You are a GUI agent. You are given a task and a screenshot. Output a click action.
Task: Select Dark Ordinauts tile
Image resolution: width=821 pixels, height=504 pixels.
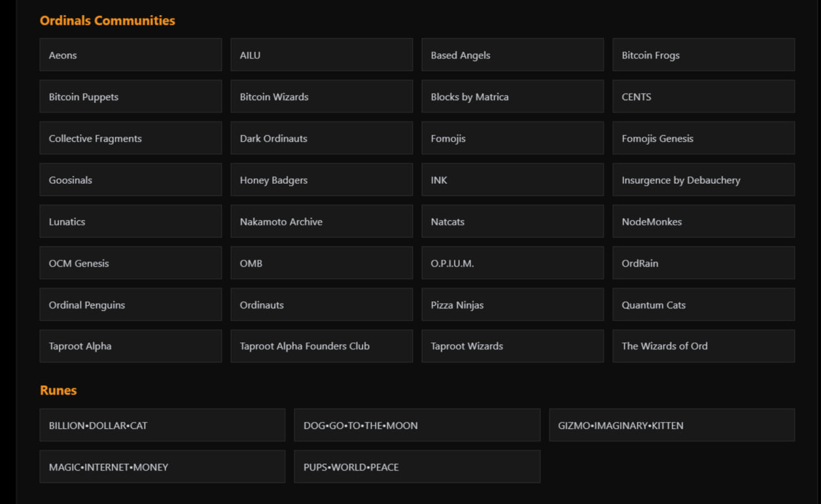tap(322, 138)
